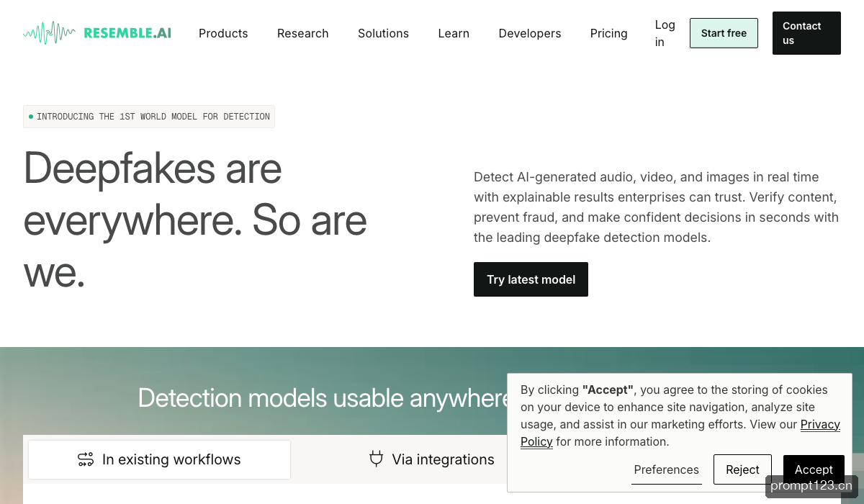Image resolution: width=864 pixels, height=504 pixels.
Task: Open the Privacy Policy link
Action: click(680, 433)
